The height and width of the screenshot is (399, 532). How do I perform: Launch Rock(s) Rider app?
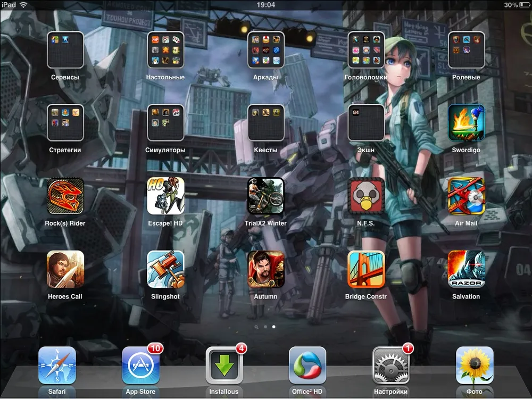pyautogui.click(x=65, y=196)
